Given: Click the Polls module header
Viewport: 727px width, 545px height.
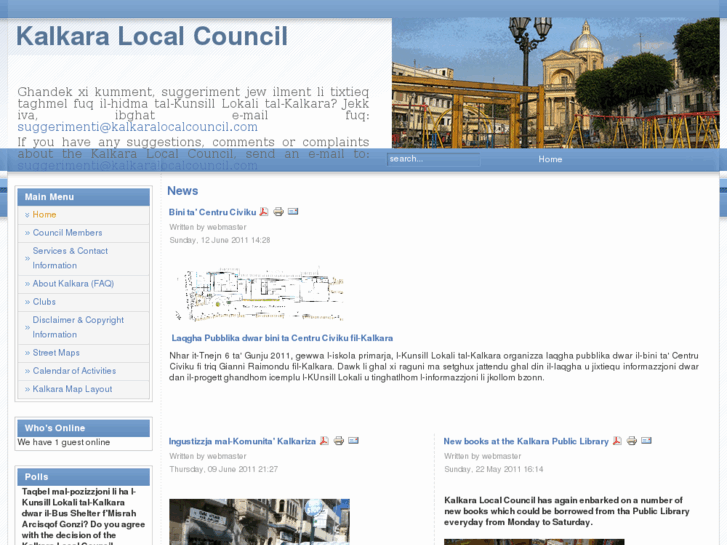Looking at the screenshot, I should 83,477.
